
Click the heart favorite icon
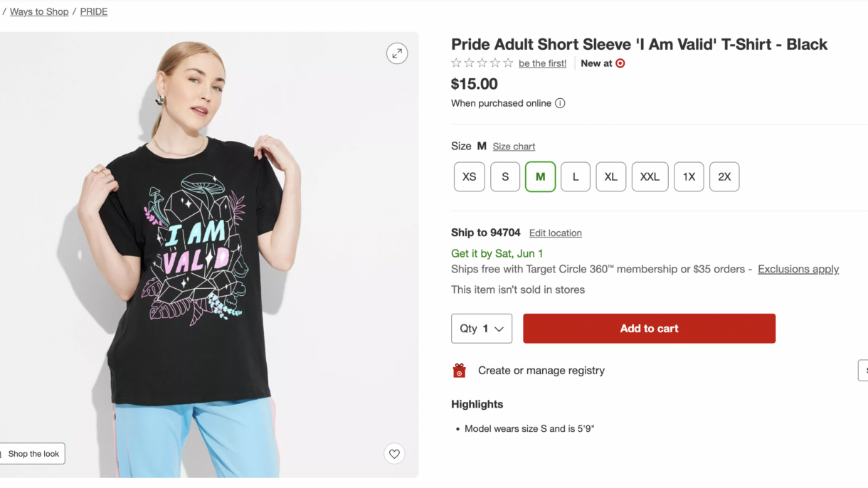tap(394, 454)
